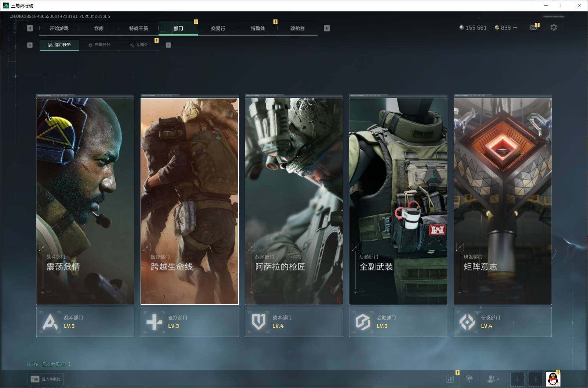The image size is (588, 388).
Task: Open the friends list icon showing 4
Action: point(493,379)
